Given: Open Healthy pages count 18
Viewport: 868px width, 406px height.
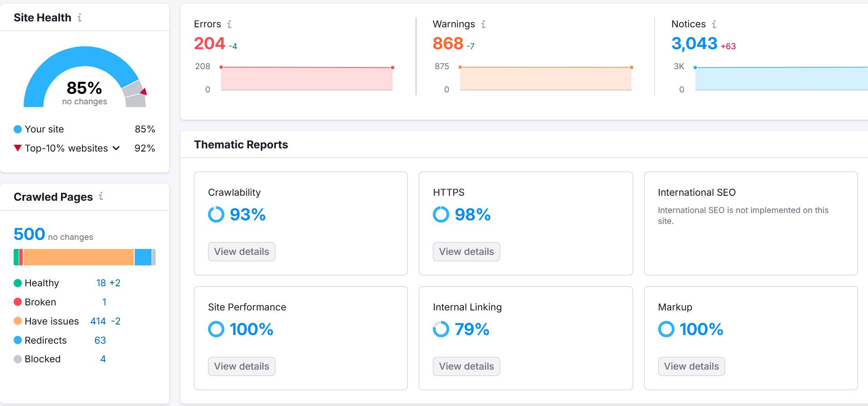Looking at the screenshot, I should coord(101,283).
